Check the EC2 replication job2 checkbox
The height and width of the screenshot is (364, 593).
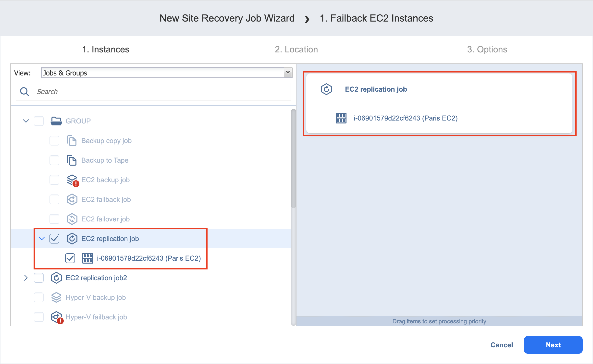point(39,278)
